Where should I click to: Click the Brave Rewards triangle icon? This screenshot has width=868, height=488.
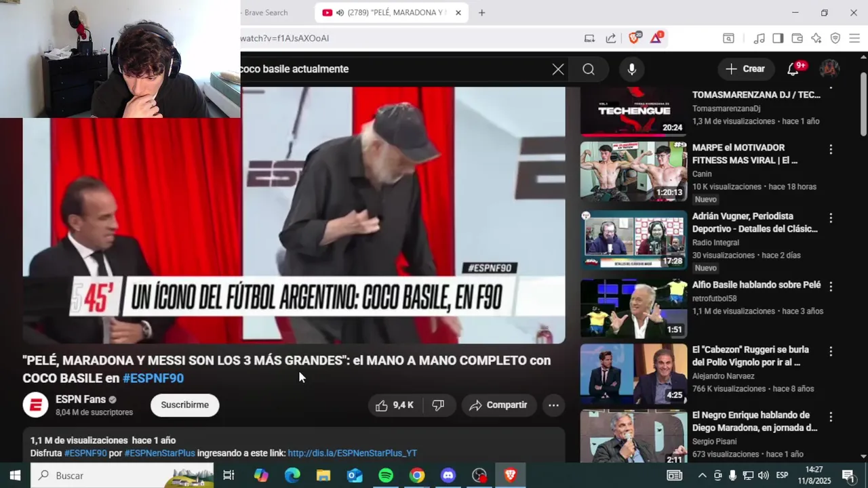coord(656,38)
